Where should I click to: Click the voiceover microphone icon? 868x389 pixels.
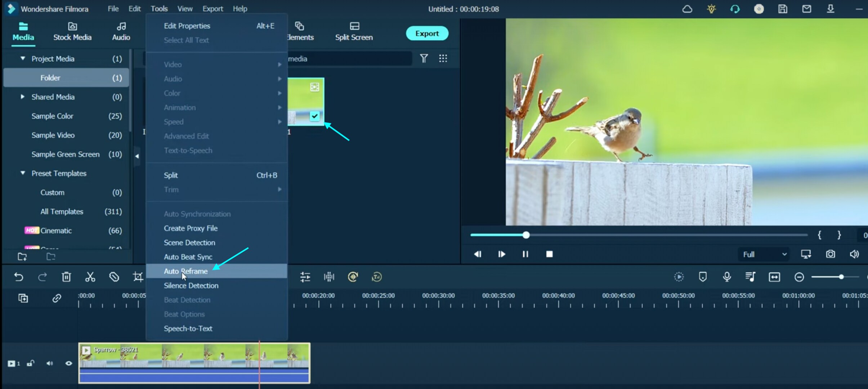click(x=727, y=277)
